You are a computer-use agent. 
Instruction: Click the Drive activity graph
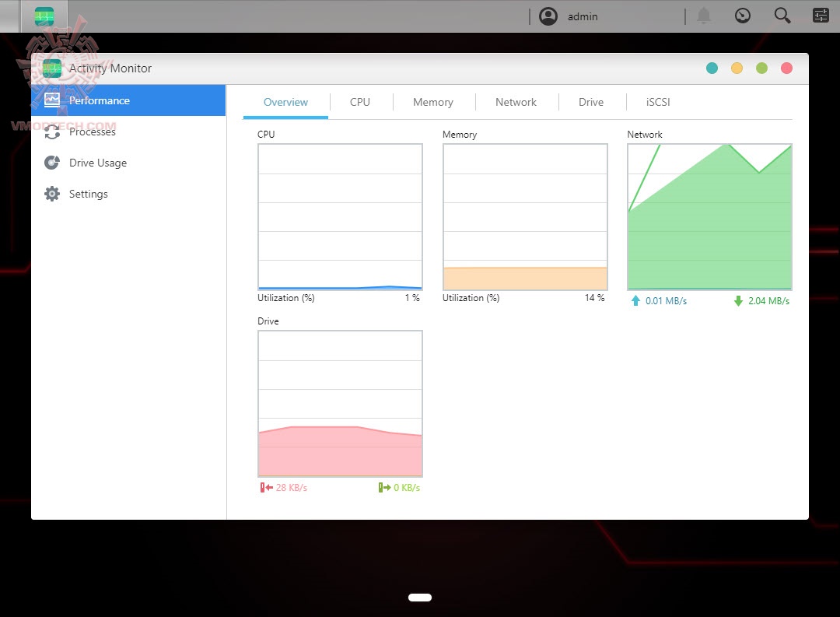(340, 403)
